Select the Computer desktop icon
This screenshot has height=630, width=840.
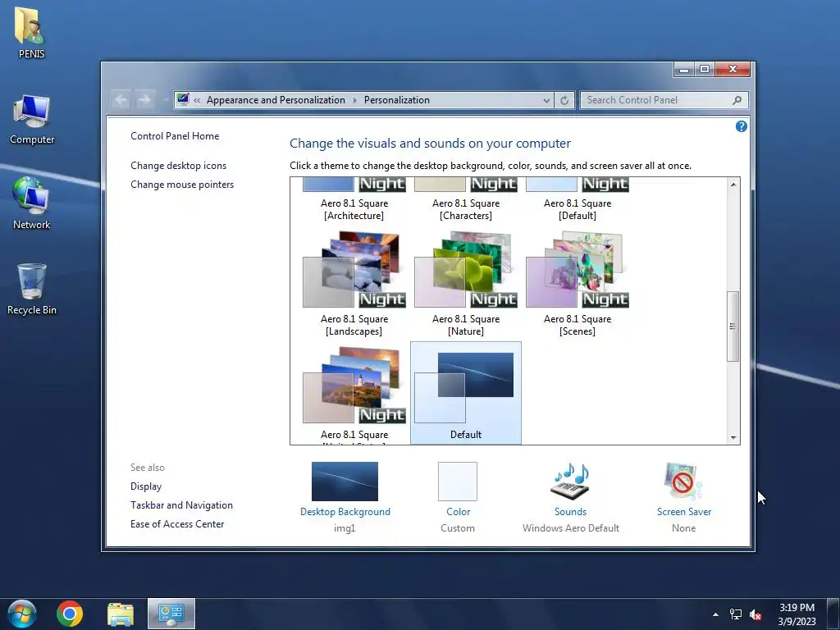32,120
